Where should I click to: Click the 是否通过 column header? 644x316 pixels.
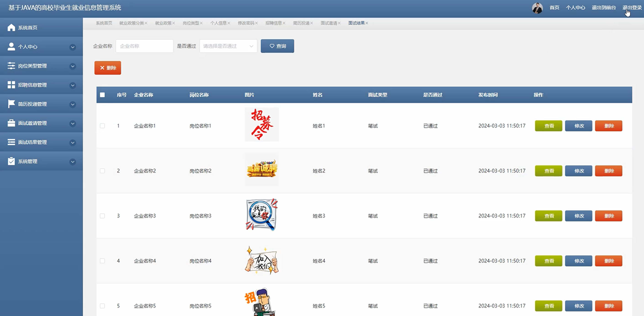point(433,95)
